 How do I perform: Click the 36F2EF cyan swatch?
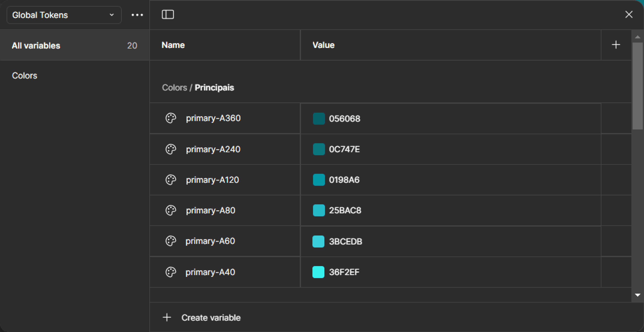(318, 272)
